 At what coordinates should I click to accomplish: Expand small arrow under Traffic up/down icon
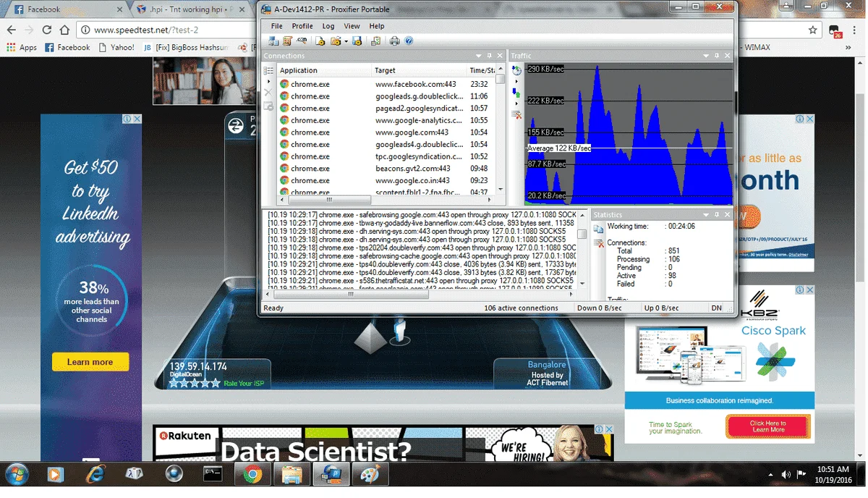tap(516, 104)
